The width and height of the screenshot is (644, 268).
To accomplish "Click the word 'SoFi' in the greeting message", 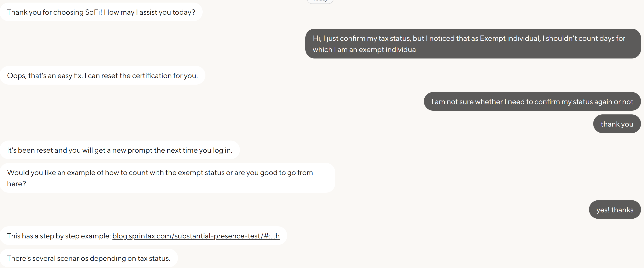I will (93, 12).
